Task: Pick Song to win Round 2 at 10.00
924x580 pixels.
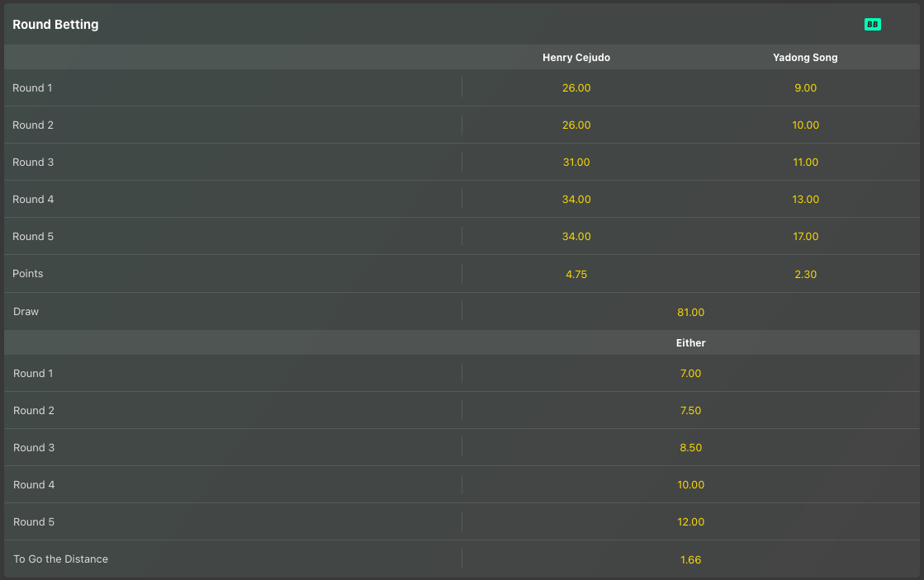Action: (x=805, y=125)
